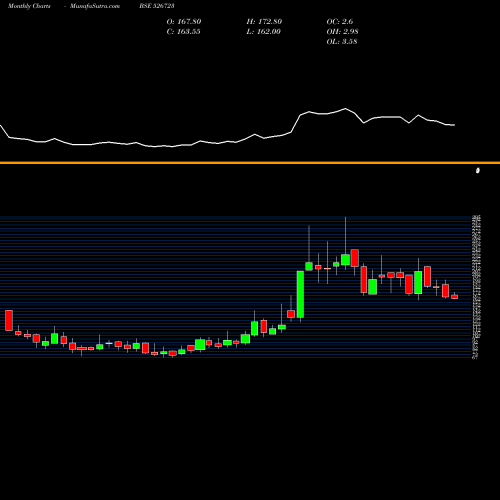Click the 'OC: 2.6' value
Screen dimensions: 500x500
coord(340,21)
